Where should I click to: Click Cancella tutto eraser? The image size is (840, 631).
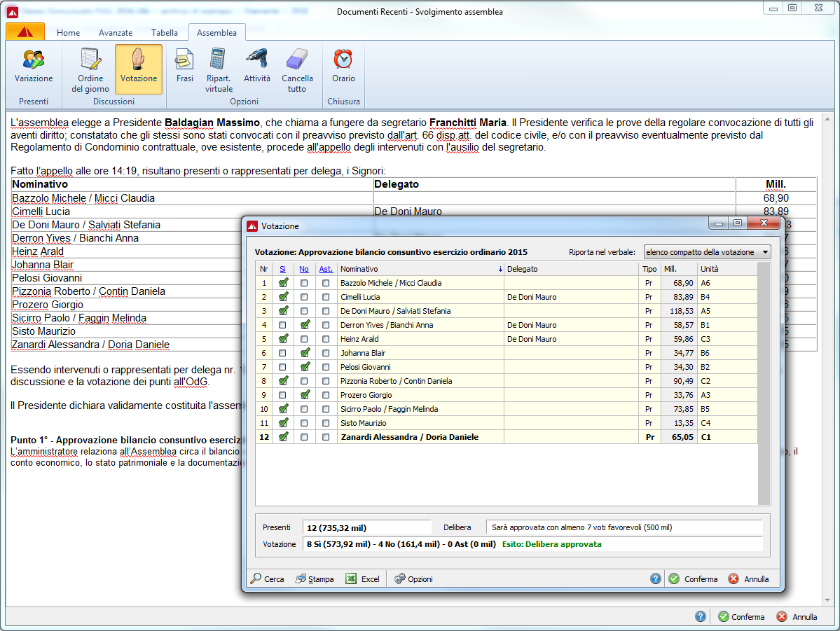297,70
